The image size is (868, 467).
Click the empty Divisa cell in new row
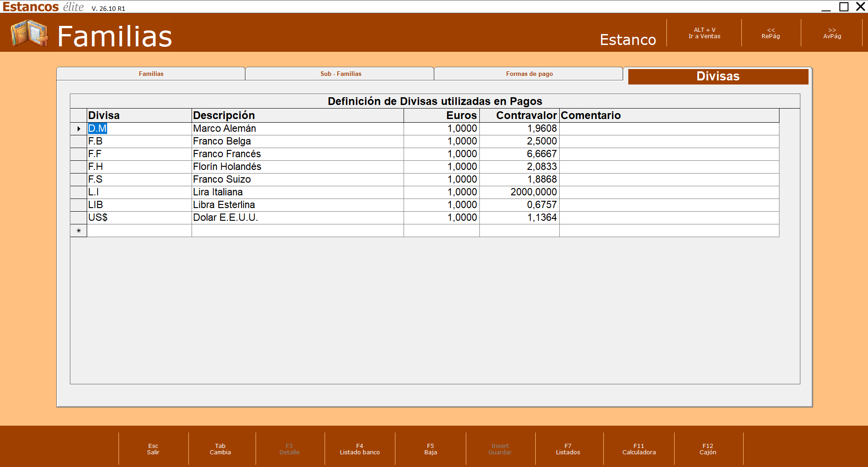139,231
